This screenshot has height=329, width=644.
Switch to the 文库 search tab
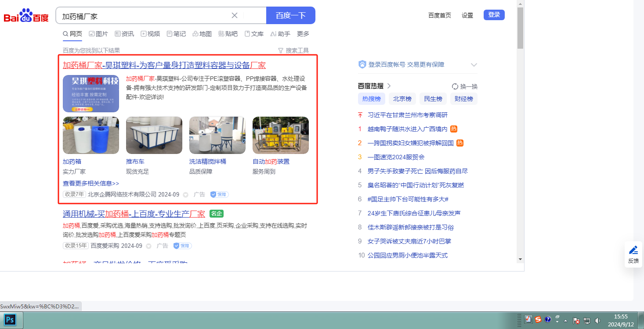(x=254, y=34)
